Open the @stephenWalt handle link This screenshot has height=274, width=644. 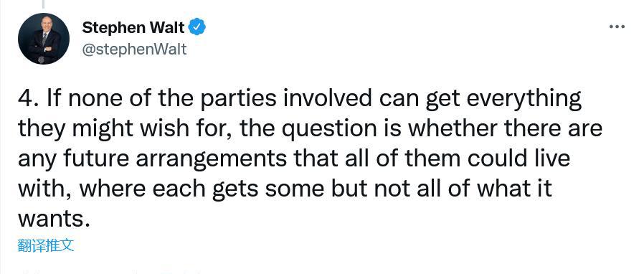pyautogui.click(x=134, y=49)
